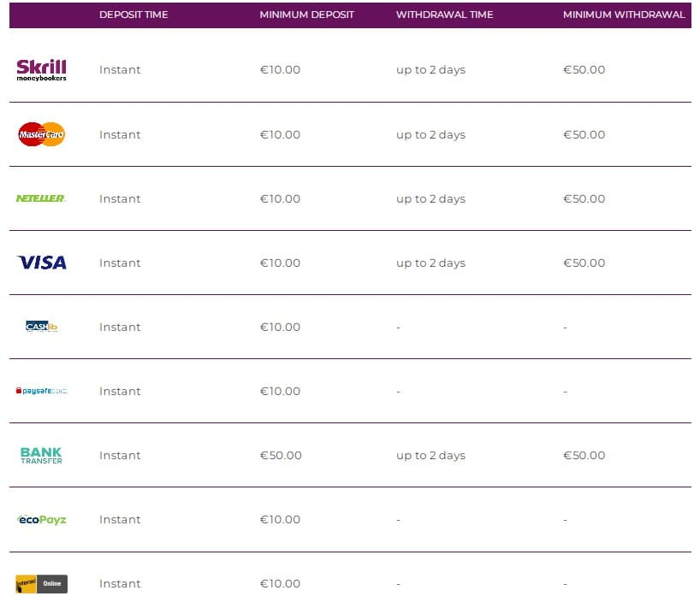Click MasterCard's €50.00 minimum withdrawal amount
The image size is (700, 608).
tap(584, 134)
